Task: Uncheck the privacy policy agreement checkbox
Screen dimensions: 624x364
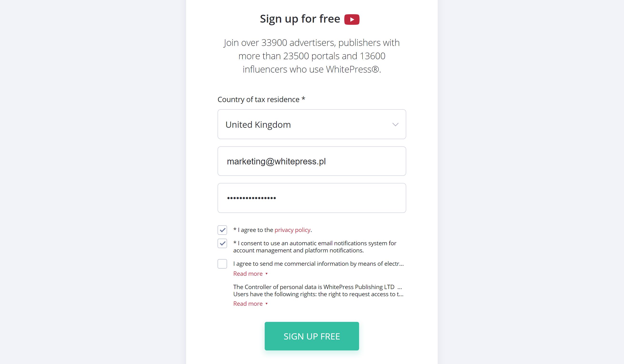Action: (x=222, y=230)
